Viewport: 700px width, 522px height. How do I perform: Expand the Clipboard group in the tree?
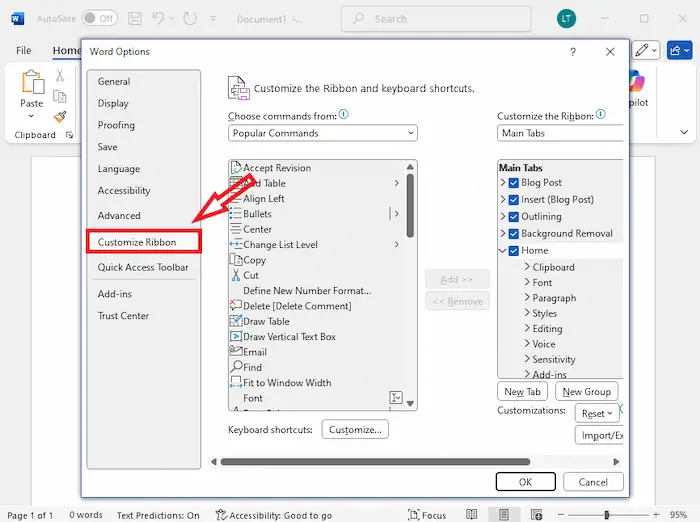[527, 267]
